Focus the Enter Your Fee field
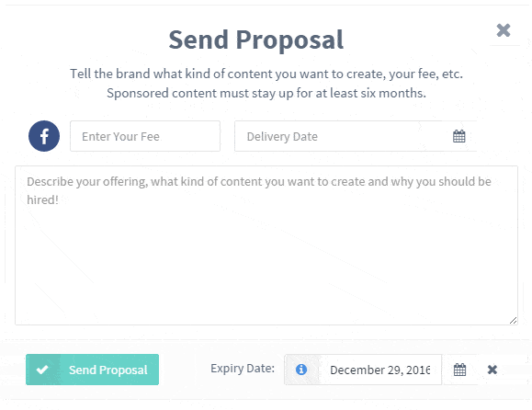 [145, 136]
